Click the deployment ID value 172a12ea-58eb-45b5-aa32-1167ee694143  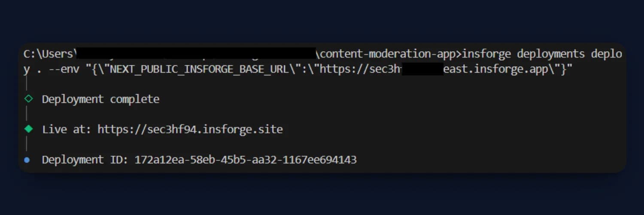tap(246, 160)
